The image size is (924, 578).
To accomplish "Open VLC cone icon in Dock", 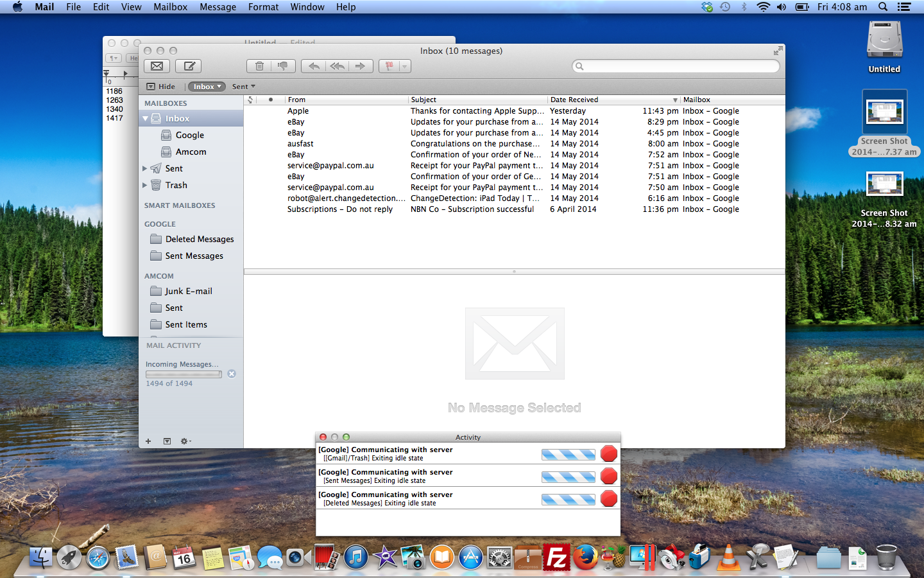I will pyautogui.click(x=728, y=557).
